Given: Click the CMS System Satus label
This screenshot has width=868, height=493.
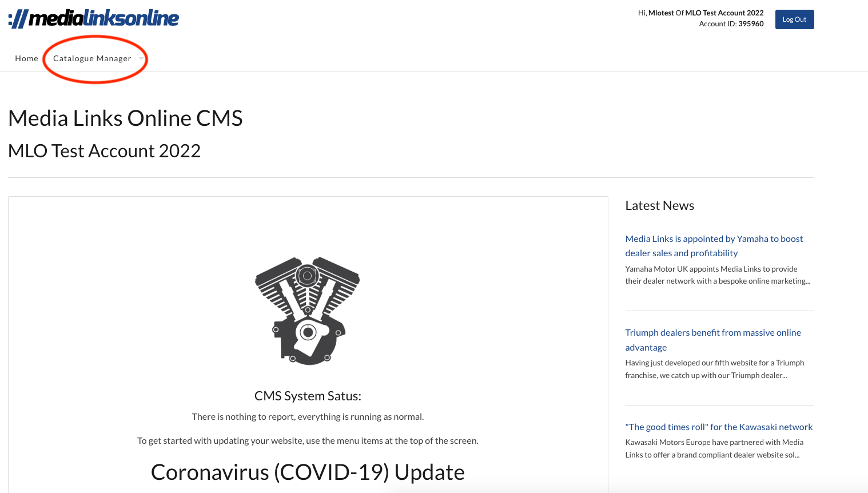Looking at the screenshot, I should (x=308, y=395).
